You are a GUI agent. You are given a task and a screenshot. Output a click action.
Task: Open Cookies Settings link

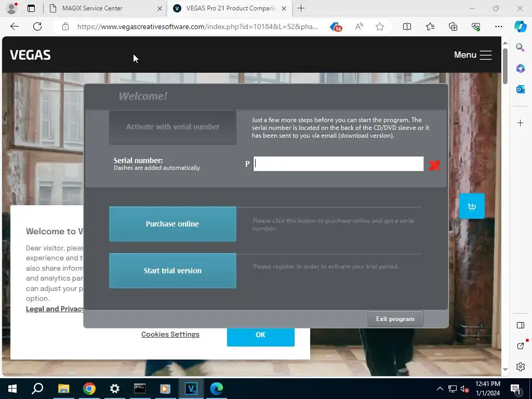(170, 334)
